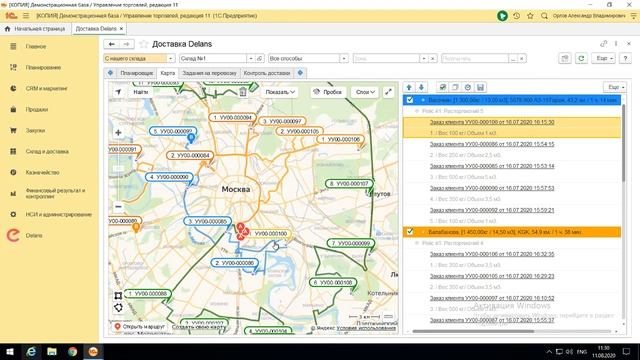Open order УУ00-000100 link in route list

pos(492,122)
